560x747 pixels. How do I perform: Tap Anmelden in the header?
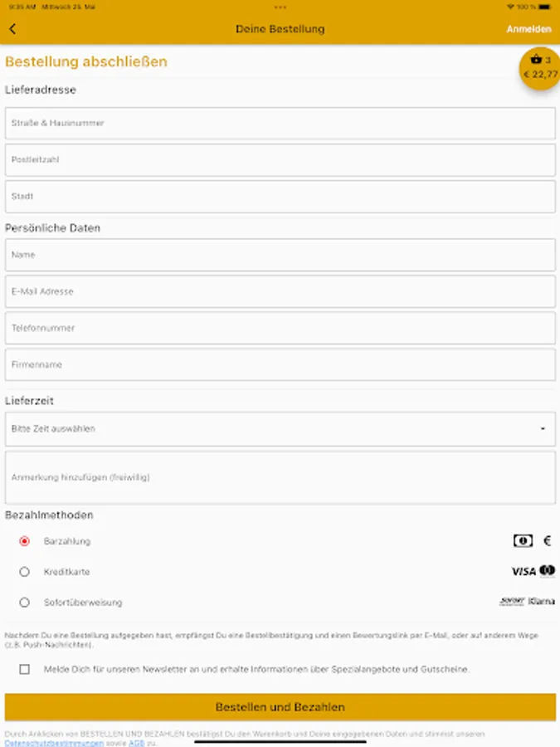[528, 29]
